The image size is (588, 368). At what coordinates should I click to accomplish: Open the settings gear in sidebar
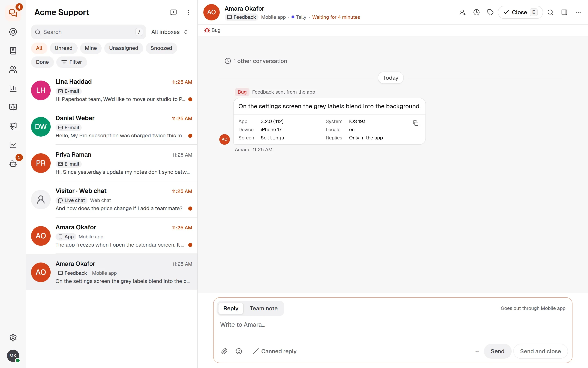click(13, 338)
